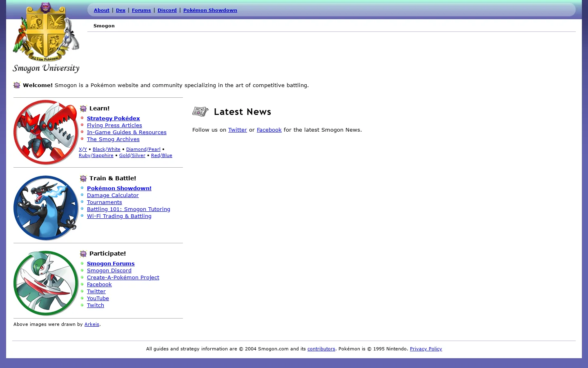Join Smogon Discord link
Viewport: 588px width, 368px height.
[x=109, y=270]
